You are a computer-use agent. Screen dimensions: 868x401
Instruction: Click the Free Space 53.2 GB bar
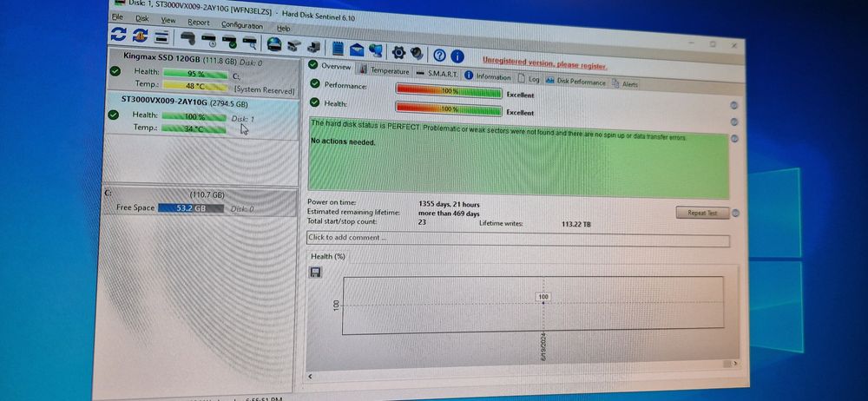(x=191, y=209)
